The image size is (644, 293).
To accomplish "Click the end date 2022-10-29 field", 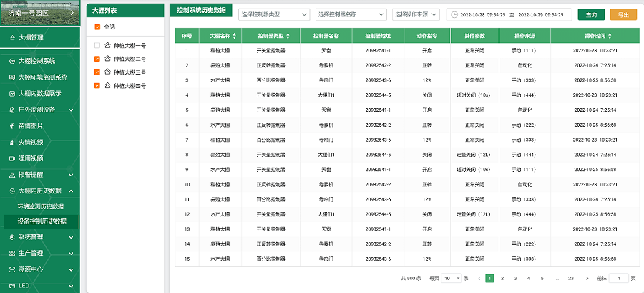I will (x=540, y=14).
